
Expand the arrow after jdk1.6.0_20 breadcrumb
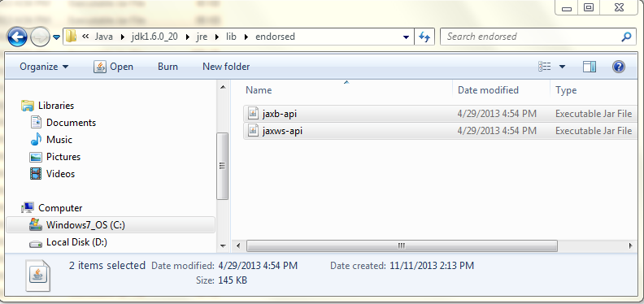point(188,37)
